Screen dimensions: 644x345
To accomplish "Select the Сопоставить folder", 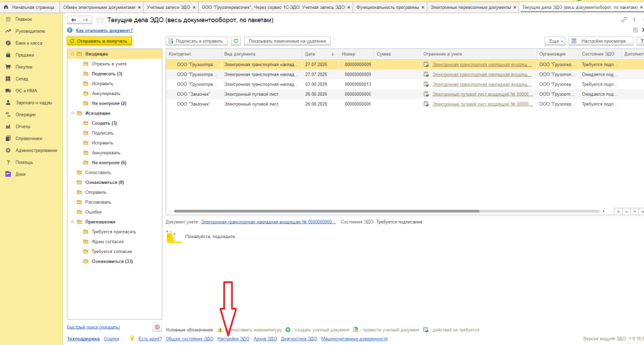I will [97, 172].
